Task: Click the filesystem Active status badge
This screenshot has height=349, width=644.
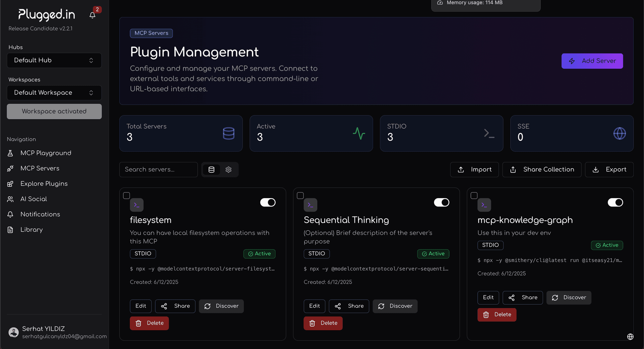Action: point(259,254)
